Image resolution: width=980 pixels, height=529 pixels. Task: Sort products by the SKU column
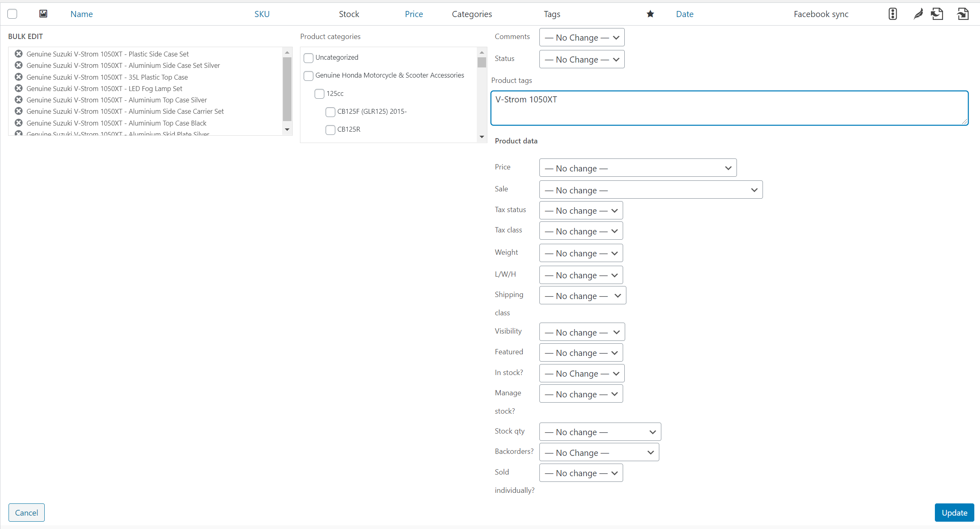(x=262, y=14)
